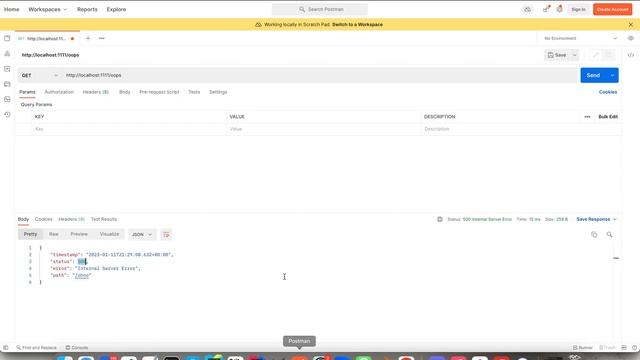Viewport: 640px width, 360px height.
Task: Open APIs panel in the sidebar
Action: (x=7, y=53)
